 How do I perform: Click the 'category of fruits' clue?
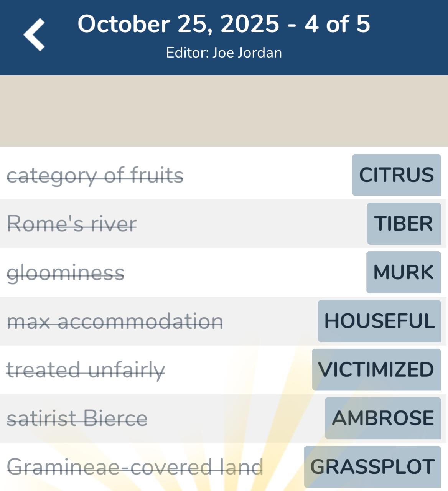click(95, 175)
